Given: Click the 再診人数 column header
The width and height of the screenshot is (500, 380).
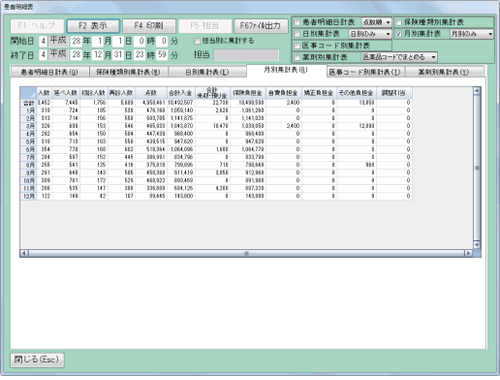Looking at the screenshot, I should (x=121, y=93).
